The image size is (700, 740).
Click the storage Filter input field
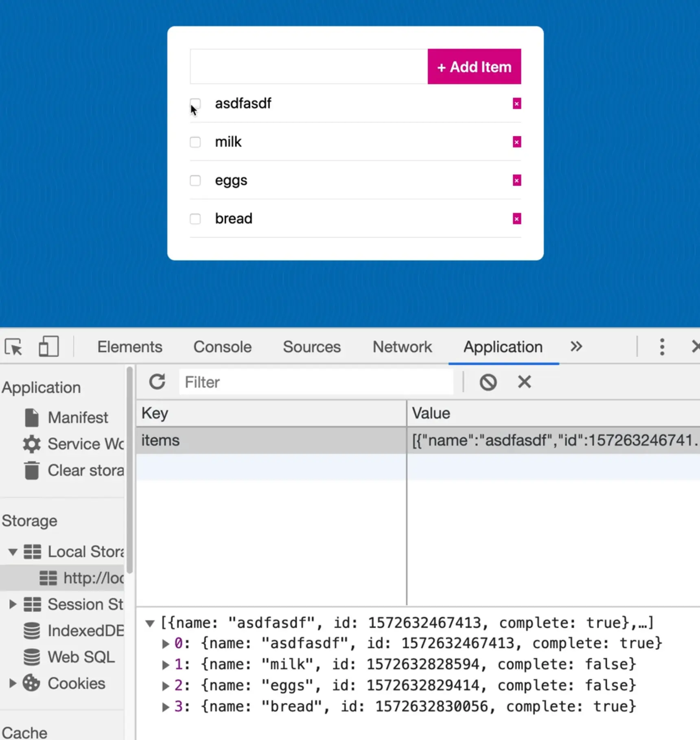coord(316,382)
